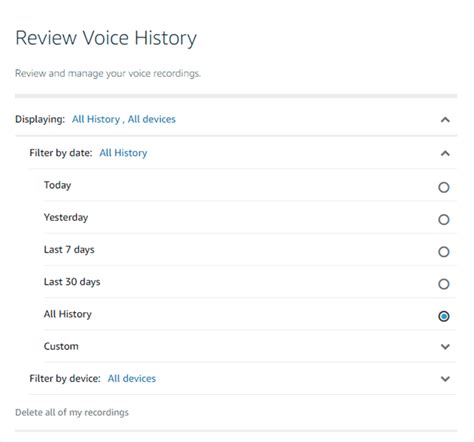Select the Yesterday radio button
The height and width of the screenshot is (442, 474).
(444, 220)
